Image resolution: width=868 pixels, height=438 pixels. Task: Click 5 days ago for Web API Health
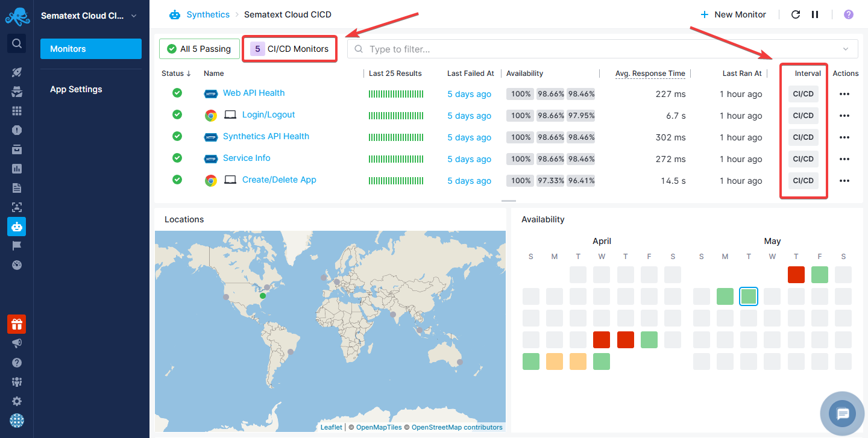pos(469,94)
